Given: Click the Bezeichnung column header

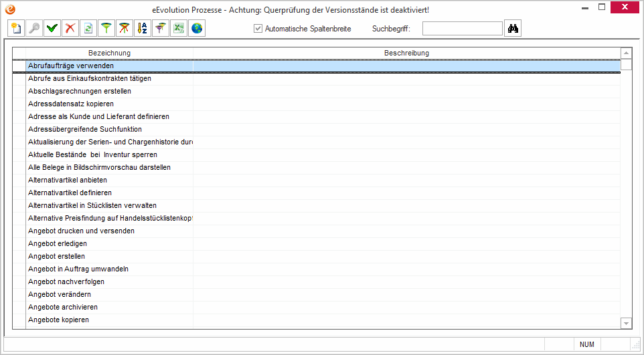Looking at the screenshot, I should (109, 53).
